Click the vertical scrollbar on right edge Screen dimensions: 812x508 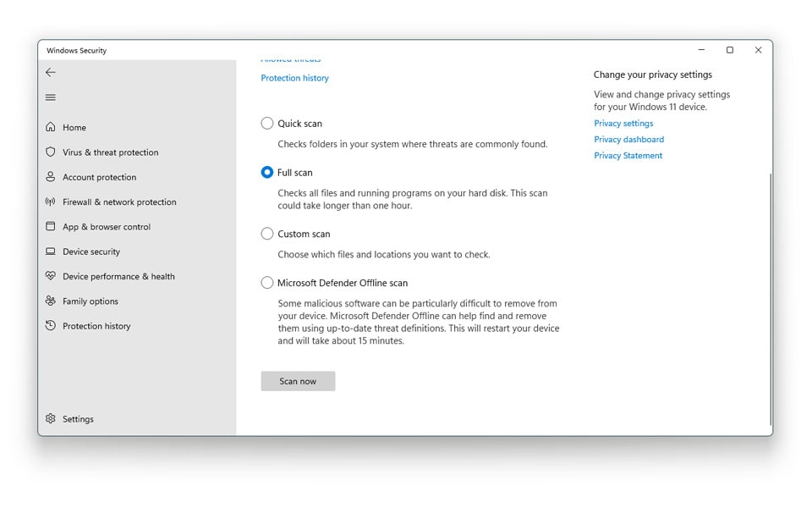click(x=771, y=300)
